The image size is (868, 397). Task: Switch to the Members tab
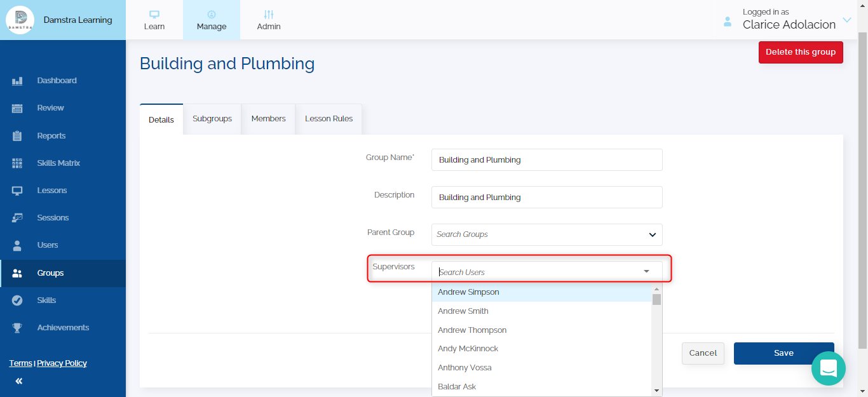(x=268, y=119)
